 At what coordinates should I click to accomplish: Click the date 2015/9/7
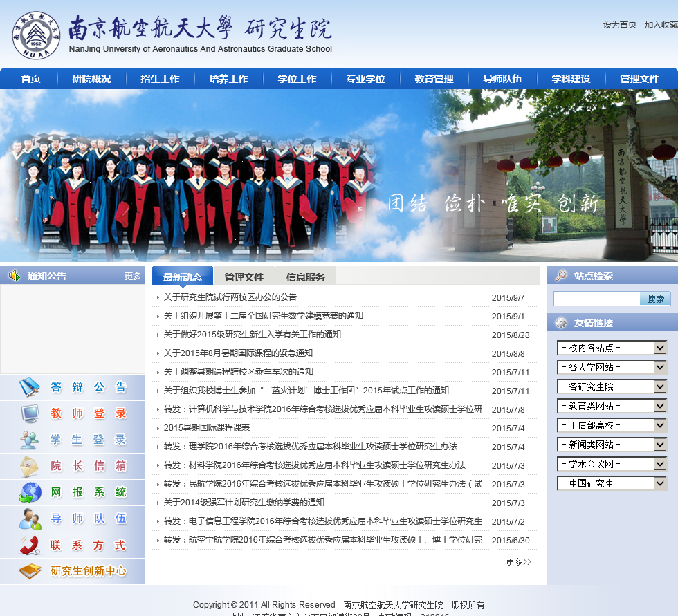coord(508,298)
